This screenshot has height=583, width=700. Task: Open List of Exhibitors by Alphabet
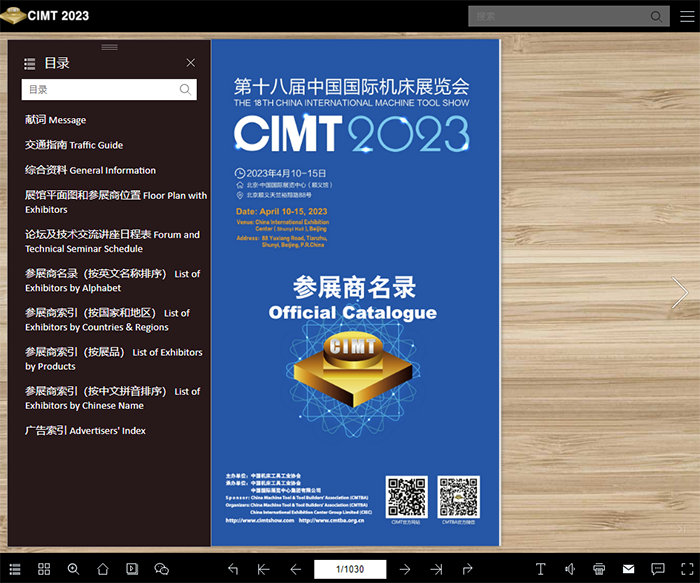point(112,281)
